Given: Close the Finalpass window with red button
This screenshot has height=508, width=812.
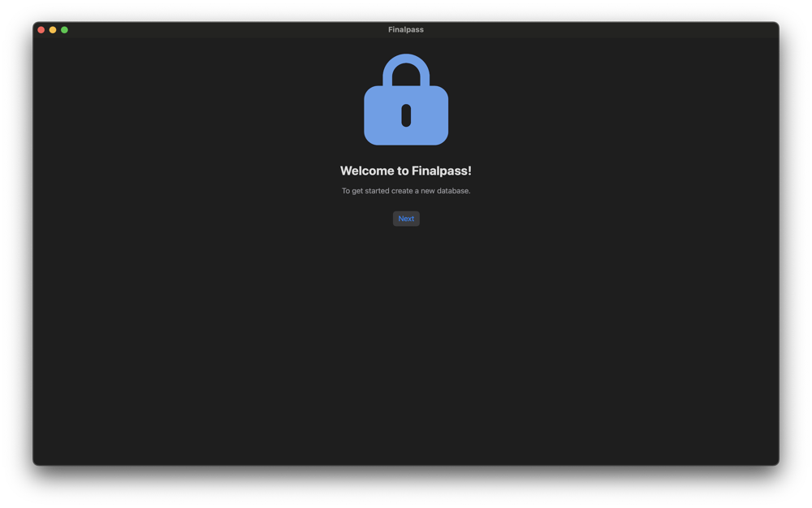Looking at the screenshot, I should click(41, 30).
